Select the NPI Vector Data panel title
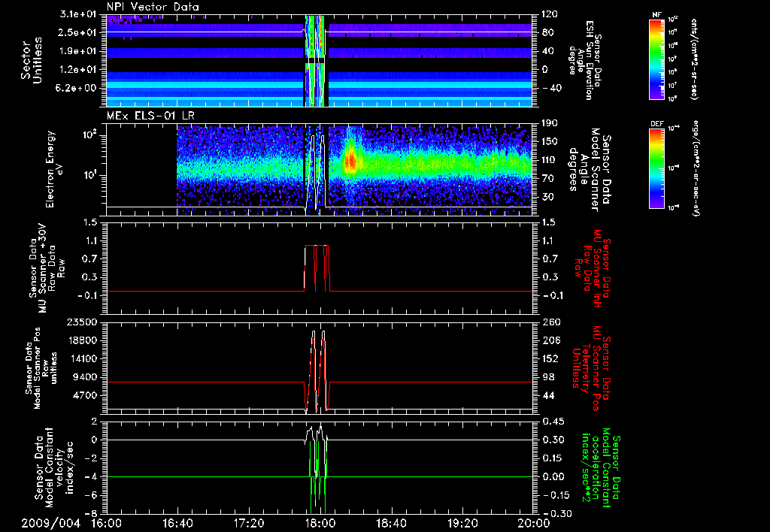The image size is (770, 532). (x=153, y=7)
